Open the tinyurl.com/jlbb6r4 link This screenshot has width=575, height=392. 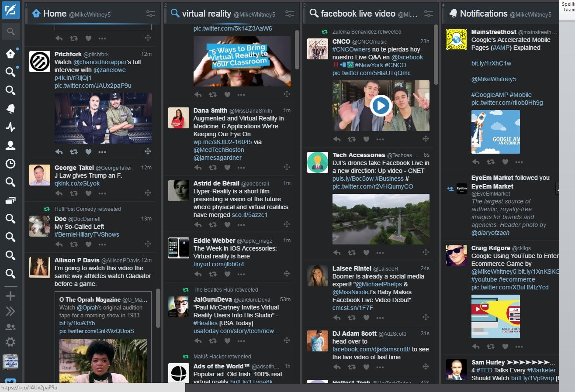point(219,264)
